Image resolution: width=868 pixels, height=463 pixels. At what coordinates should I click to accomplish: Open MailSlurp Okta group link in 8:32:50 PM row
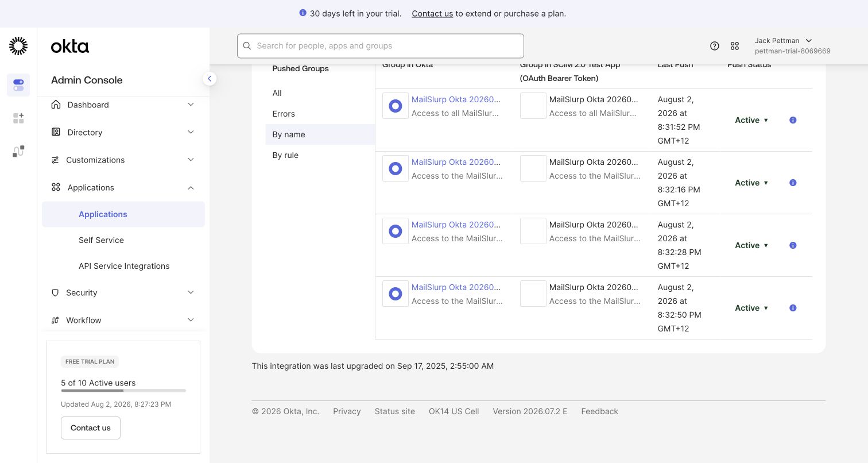point(456,287)
